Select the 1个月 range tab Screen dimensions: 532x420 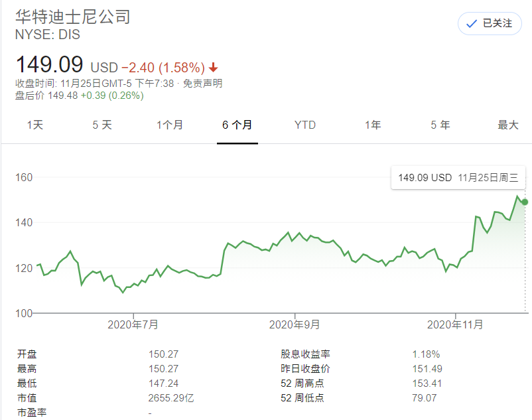170,125
